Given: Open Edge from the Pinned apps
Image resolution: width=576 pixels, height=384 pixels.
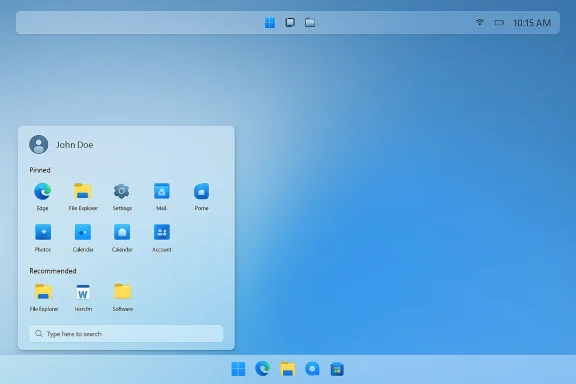Looking at the screenshot, I should pyautogui.click(x=43, y=192).
